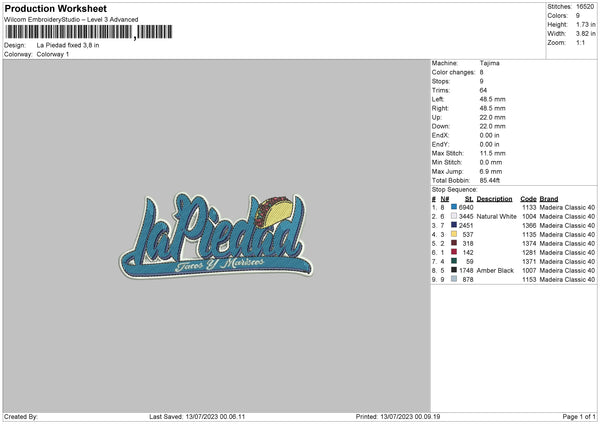Click the design name 'La Piedad fixed 3,8 in'

68,45
